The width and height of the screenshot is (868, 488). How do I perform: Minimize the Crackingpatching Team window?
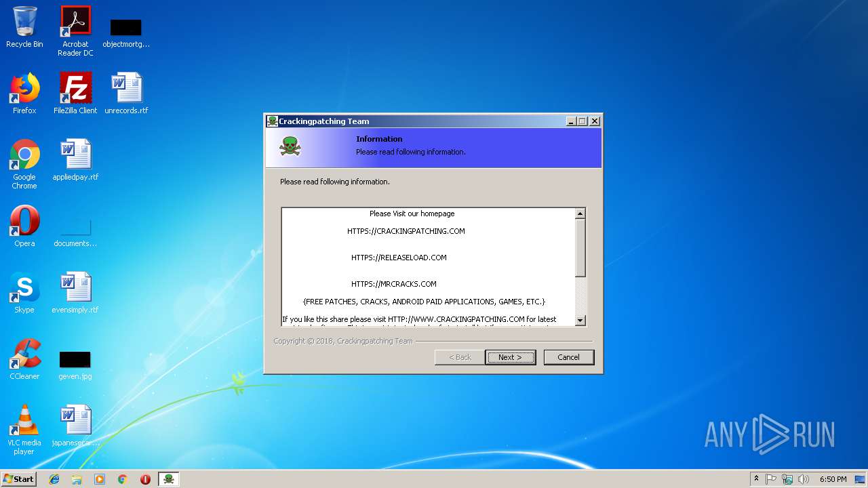[571, 121]
